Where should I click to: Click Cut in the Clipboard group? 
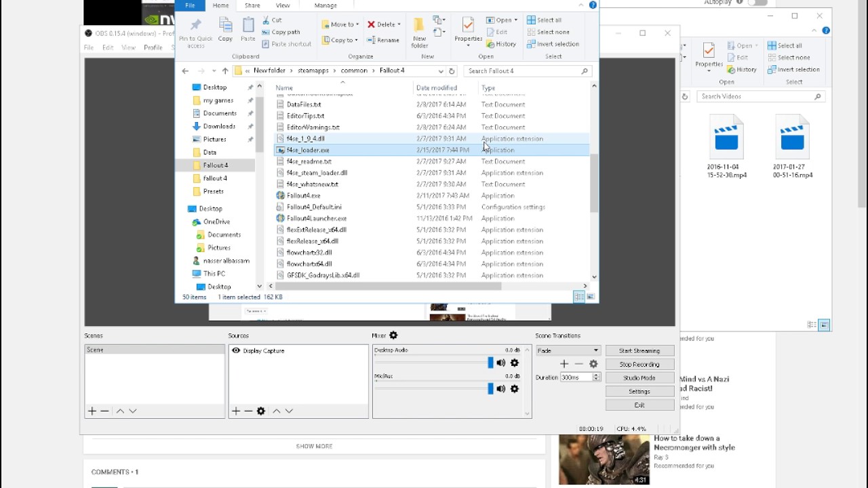pyautogui.click(x=271, y=20)
